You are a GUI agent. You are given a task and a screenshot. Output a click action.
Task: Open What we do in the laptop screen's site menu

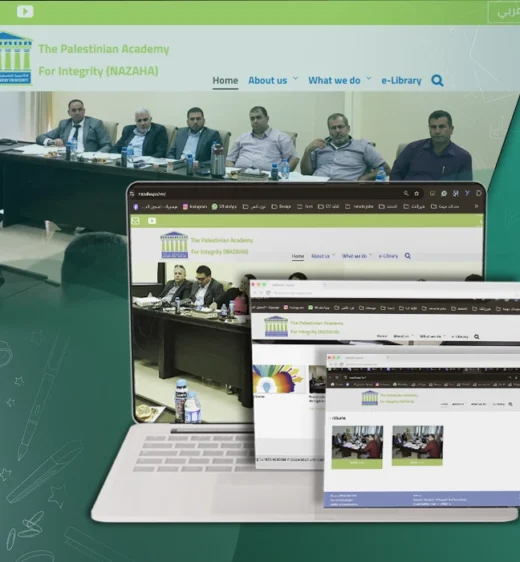pyautogui.click(x=354, y=256)
